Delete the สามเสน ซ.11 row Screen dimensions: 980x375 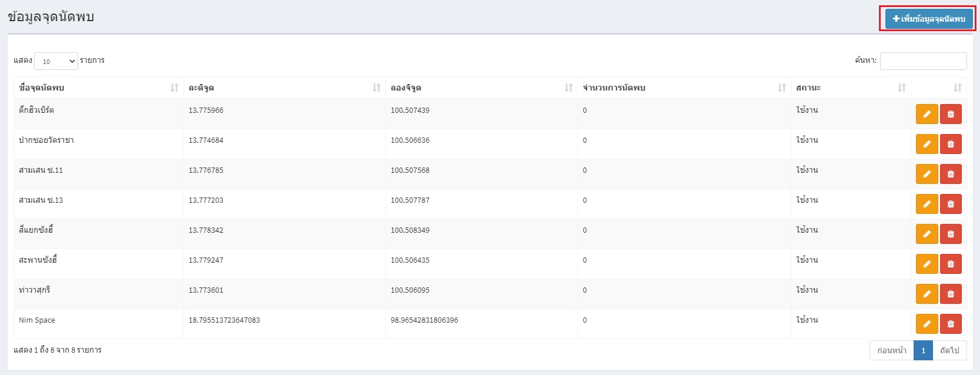coord(951,174)
